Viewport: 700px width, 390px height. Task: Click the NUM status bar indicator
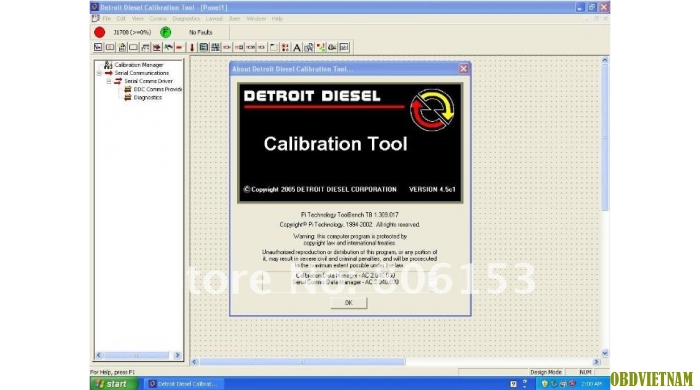click(x=585, y=372)
